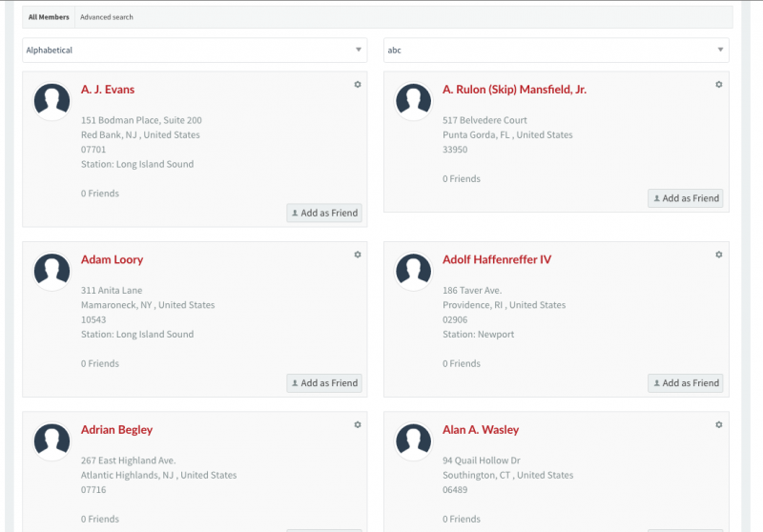Open Adrian Begley's profile name link

coord(116,430)
